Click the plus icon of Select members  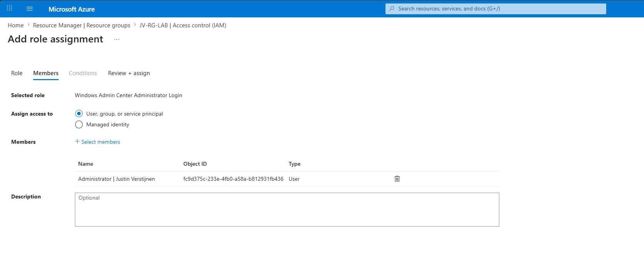point(77,141)
